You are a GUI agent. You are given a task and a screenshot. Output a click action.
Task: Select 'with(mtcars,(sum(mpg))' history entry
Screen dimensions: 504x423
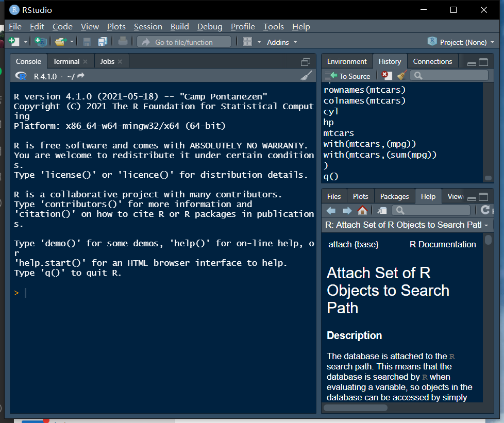[380, 155]
